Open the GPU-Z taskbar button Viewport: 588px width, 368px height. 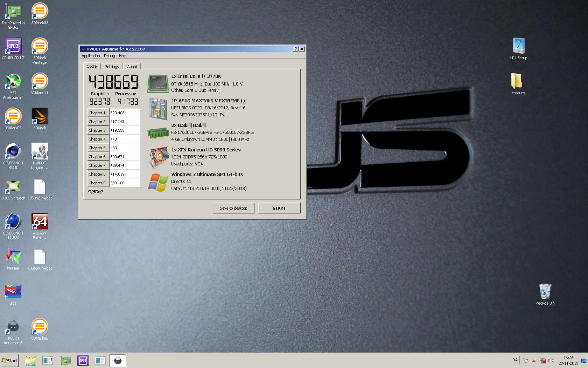[x=65, y=360]
